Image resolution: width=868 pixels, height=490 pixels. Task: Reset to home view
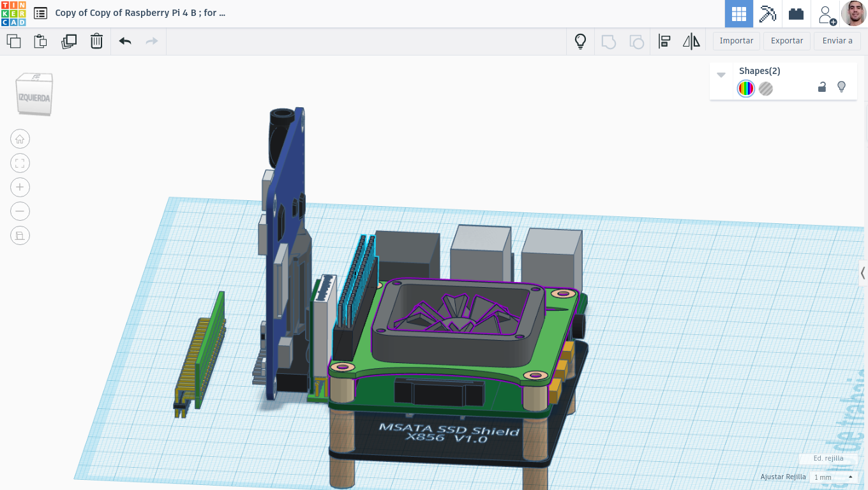pyautogui.click(x=20, y=139)
